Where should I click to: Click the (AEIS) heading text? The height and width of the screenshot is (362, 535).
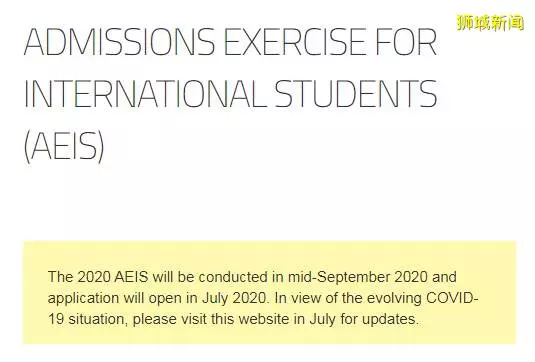64,146
